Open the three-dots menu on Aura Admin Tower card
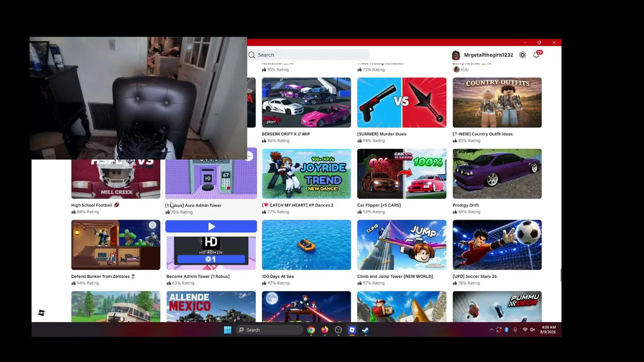 (249, 156)
